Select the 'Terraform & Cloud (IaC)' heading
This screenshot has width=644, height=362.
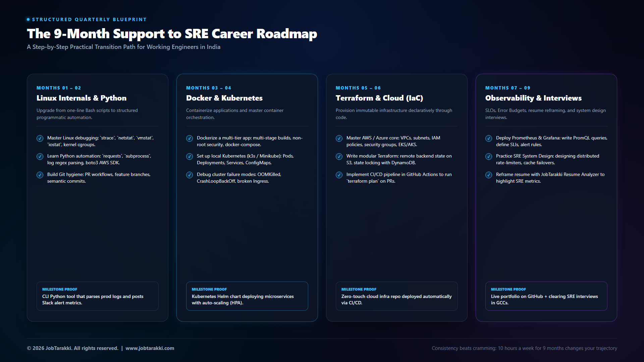pos(379,98)
